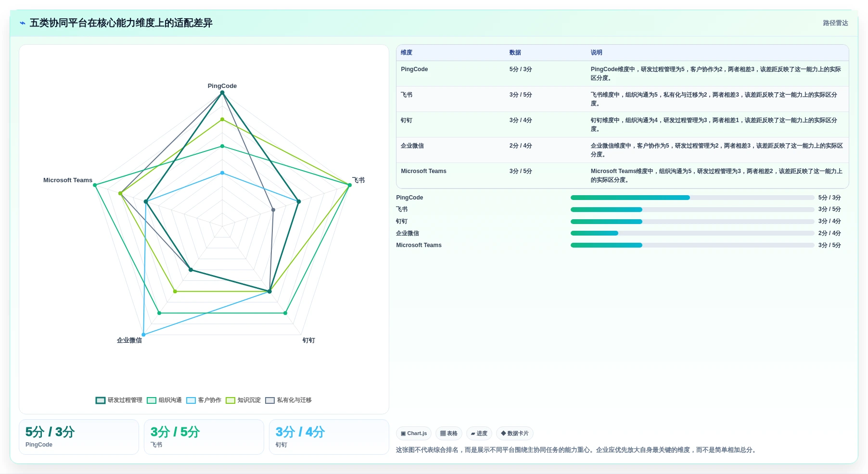Toggle 客户协作 legend swatch

191,400
